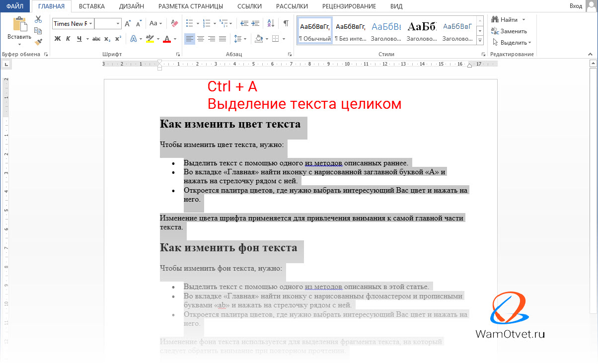Click the Copy icon in clipboard group
The image size is (598, 364).
[38, 31]
